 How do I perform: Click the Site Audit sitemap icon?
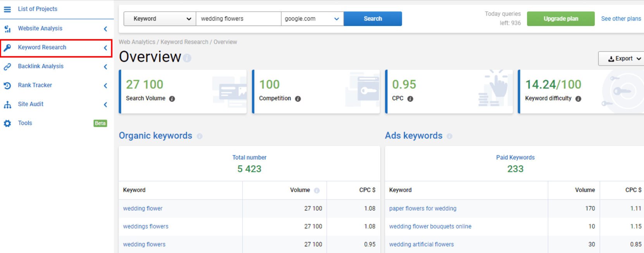tap(7, 104)
